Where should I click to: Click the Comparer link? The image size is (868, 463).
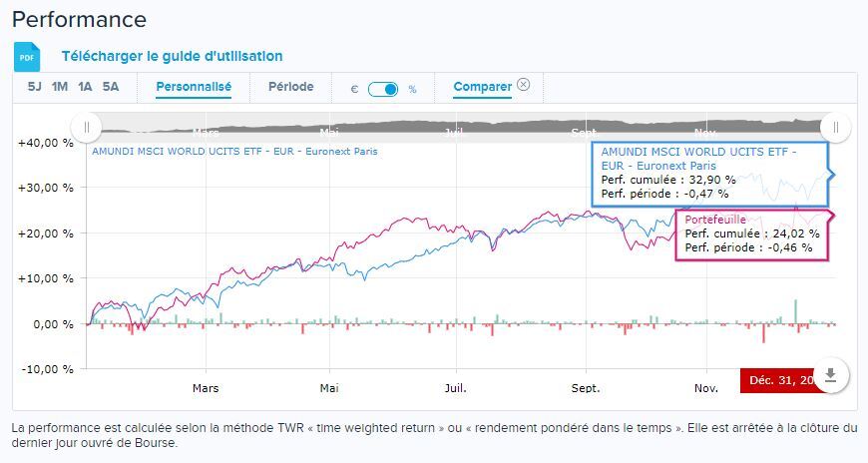(x=482, y=87)
